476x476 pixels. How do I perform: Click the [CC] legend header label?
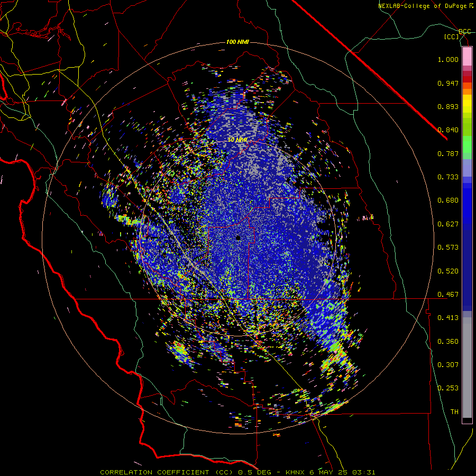pos(452,36)
